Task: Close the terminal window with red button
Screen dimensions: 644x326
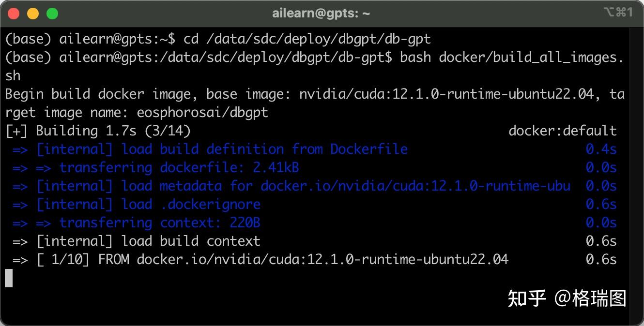Action: (14, 14)
